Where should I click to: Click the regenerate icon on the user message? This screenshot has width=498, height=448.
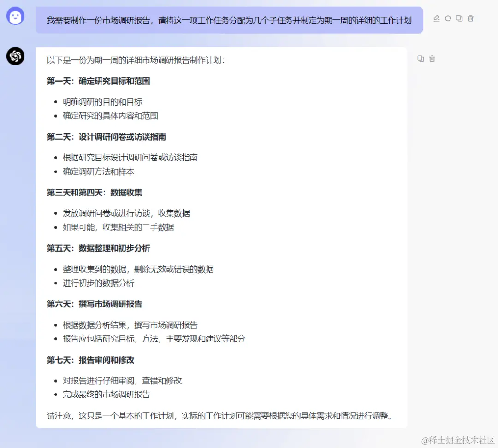(x=448, y=18)
